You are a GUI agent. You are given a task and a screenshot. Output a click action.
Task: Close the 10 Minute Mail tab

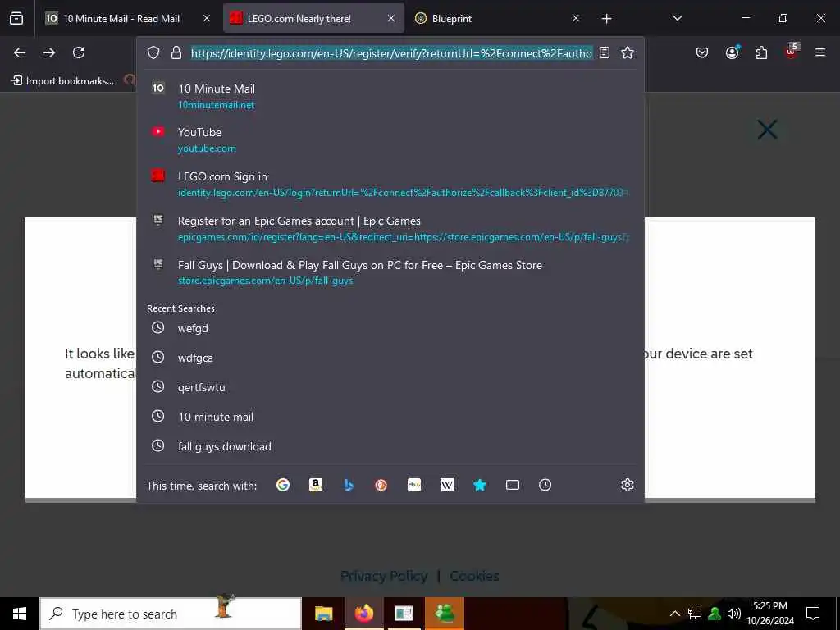pyautogui.click(x=206, y=19)
